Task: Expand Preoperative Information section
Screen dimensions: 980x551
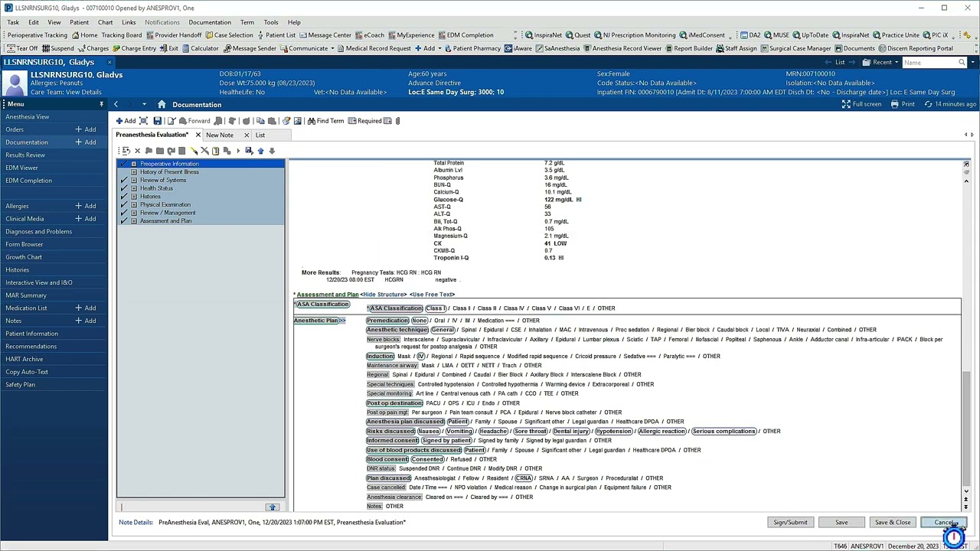Action: [x=134, y=164]
